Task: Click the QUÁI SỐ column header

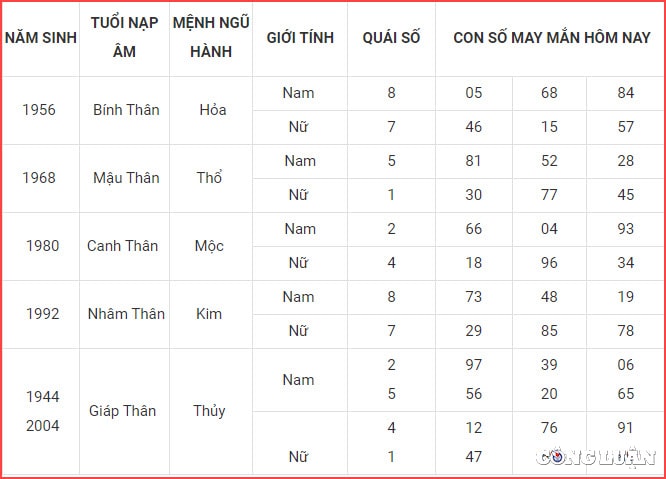Action: pyautogui.click(x=391, y=38)
